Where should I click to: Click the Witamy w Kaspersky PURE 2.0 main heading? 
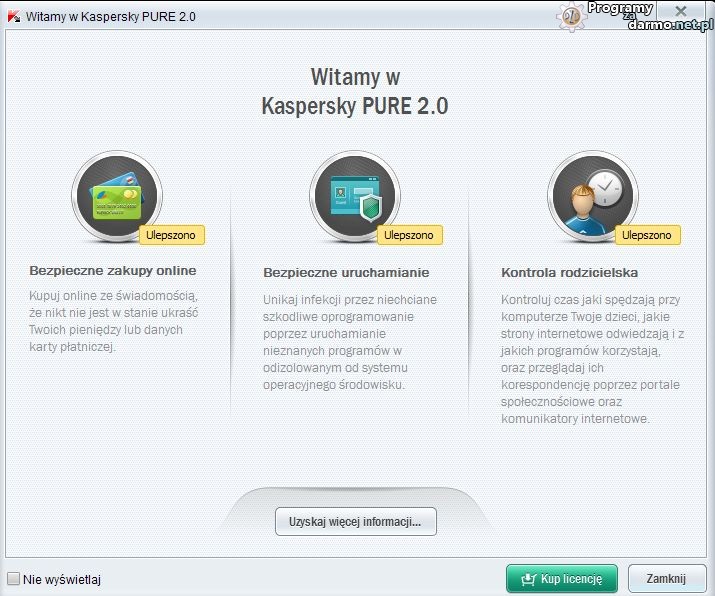pyautogui.click(x=355, y=91)
